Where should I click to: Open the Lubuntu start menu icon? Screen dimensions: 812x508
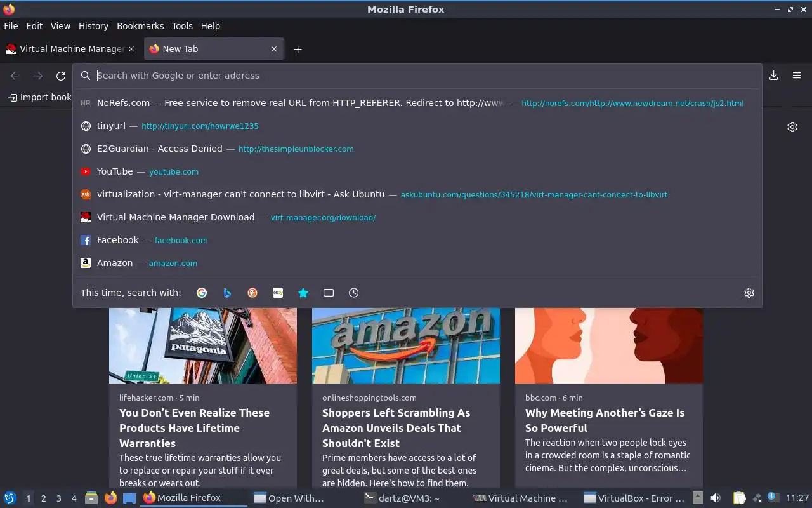pos(10,498)
